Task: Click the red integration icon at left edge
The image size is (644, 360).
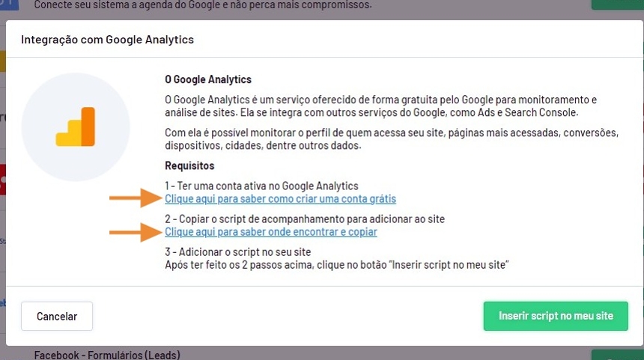Action: pyautogui.click(x=2, y=180)
